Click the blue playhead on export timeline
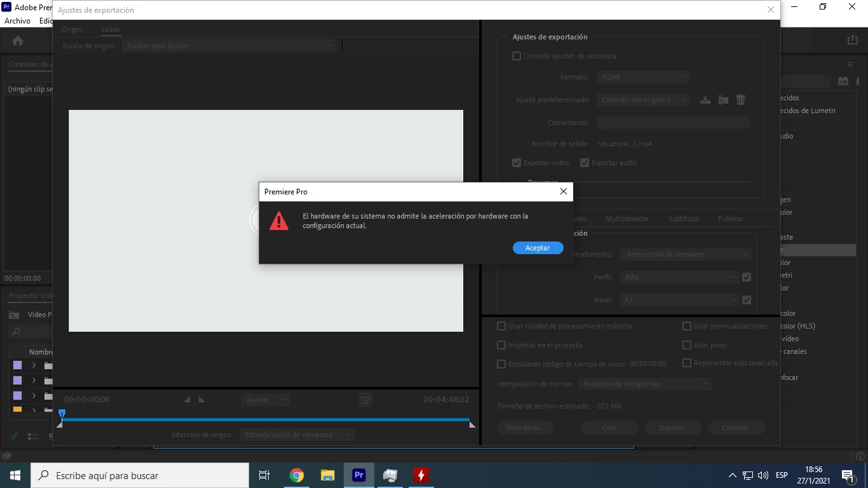The image size is (868, 488). [62, 413]
